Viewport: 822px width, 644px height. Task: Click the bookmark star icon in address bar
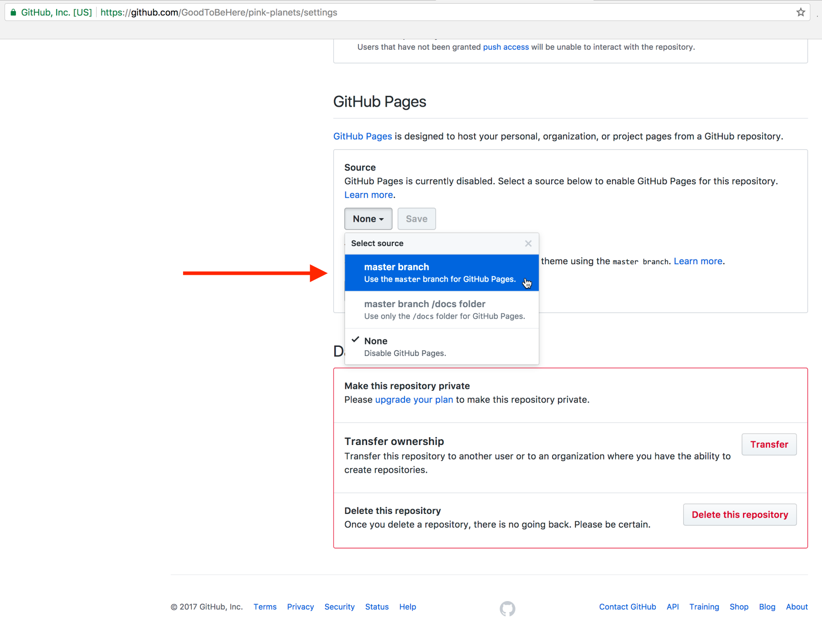[801, 12]
